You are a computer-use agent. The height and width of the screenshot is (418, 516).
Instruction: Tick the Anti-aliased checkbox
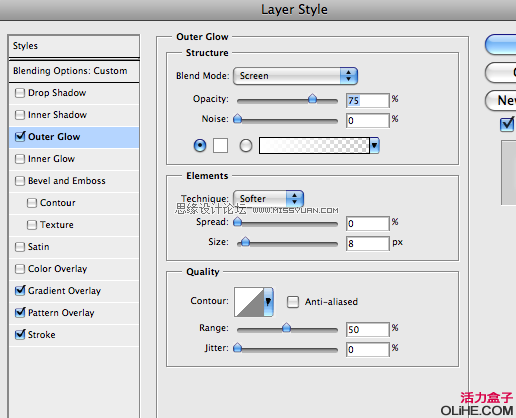[293, 302]
